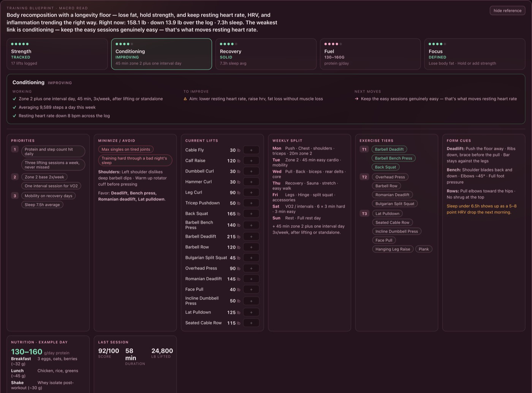Click the plus button for Lat Pulldown
Image resolution: width=532 pixels, height=393 pixels.
coord(251,312)
